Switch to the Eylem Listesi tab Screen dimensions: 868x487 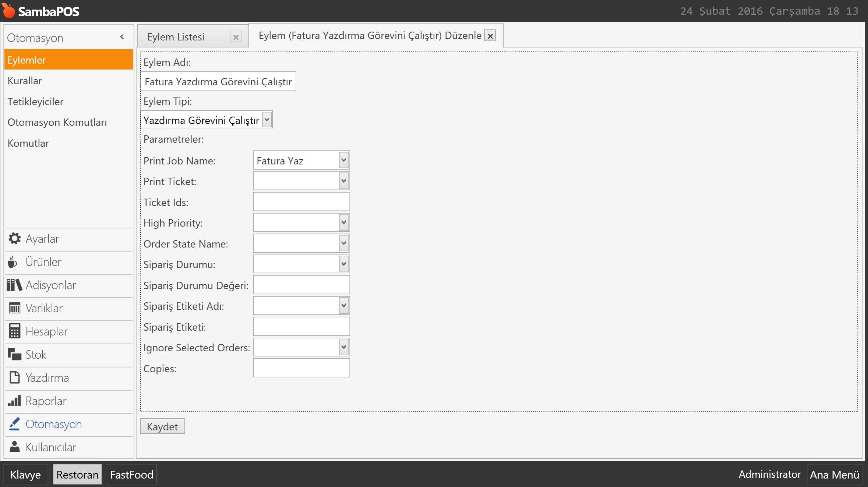176,37
